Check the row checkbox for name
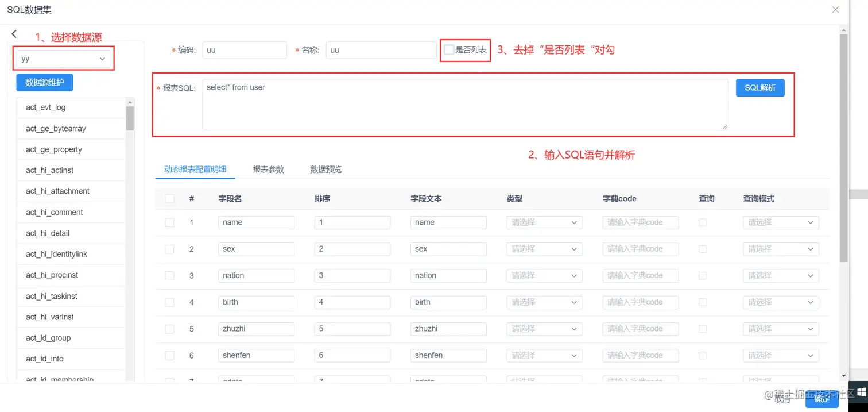Screen dimensions: 868x412 tap(169, 222)
